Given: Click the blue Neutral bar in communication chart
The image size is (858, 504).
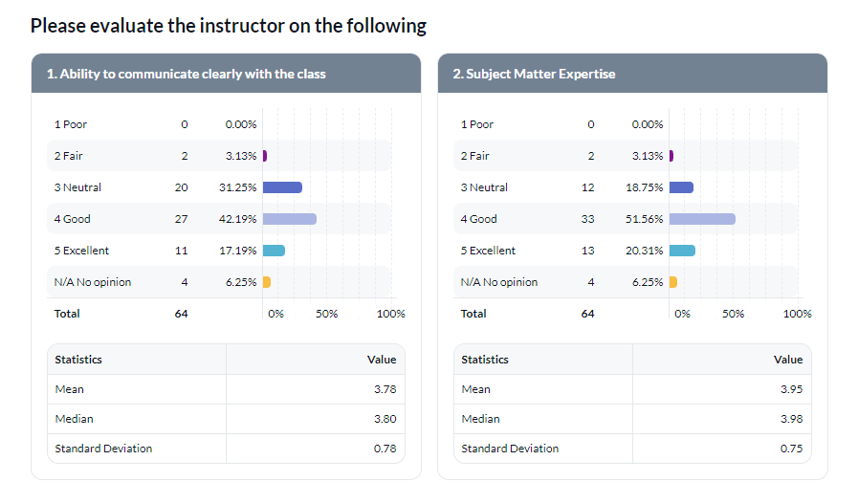Looking at the screenshot, I should click(282, 187).
